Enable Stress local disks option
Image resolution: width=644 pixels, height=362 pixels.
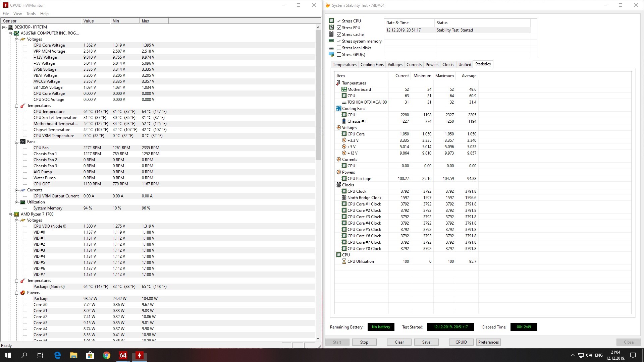pyautogui.click(x=339, y=48)
